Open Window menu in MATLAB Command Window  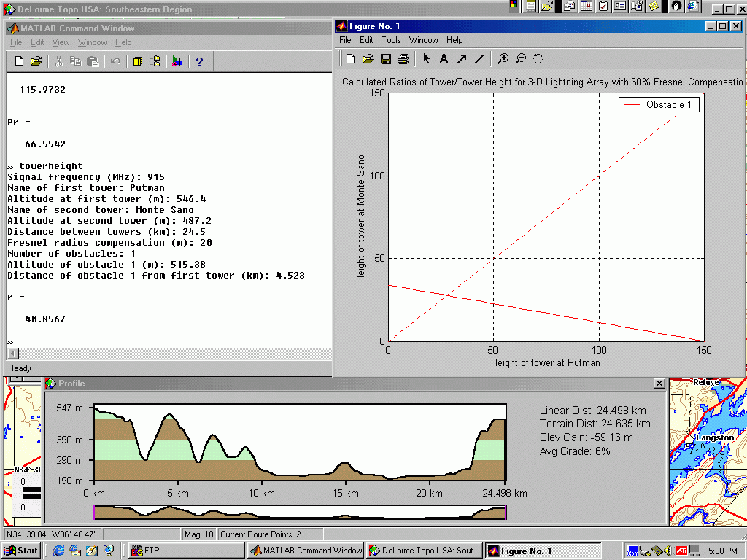coord(93,42)
